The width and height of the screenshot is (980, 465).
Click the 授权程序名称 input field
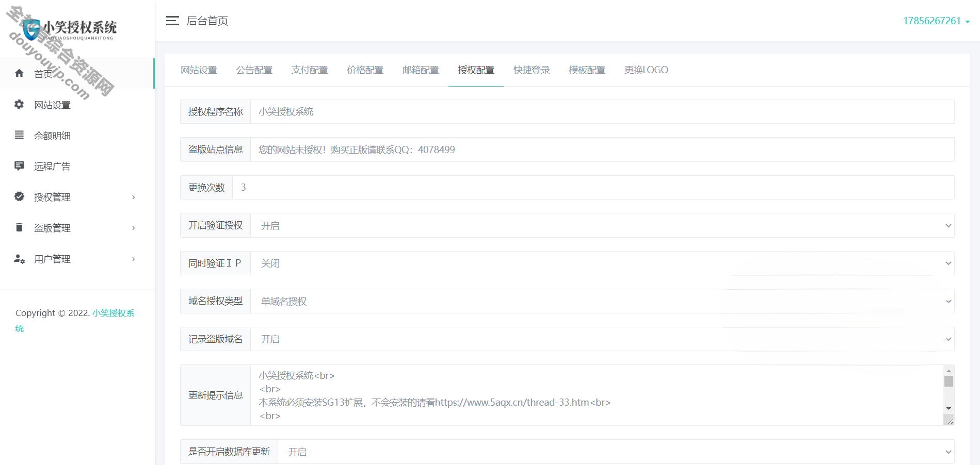[x=602, y=111]
